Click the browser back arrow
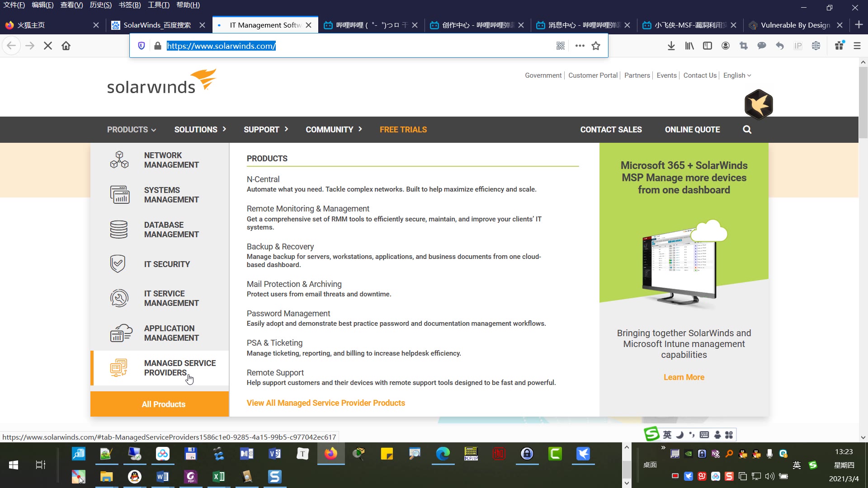The image size is (868, 488). [x=12, y=46]
